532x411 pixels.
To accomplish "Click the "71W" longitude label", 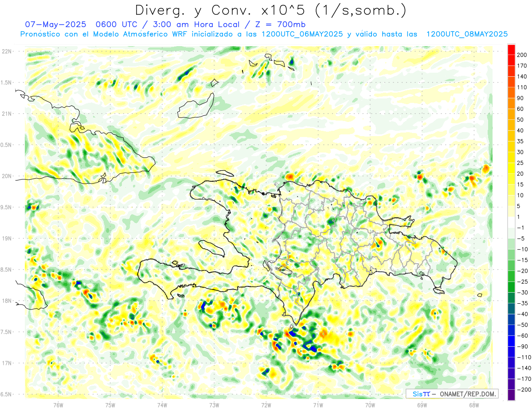I will tap(318, 405).
